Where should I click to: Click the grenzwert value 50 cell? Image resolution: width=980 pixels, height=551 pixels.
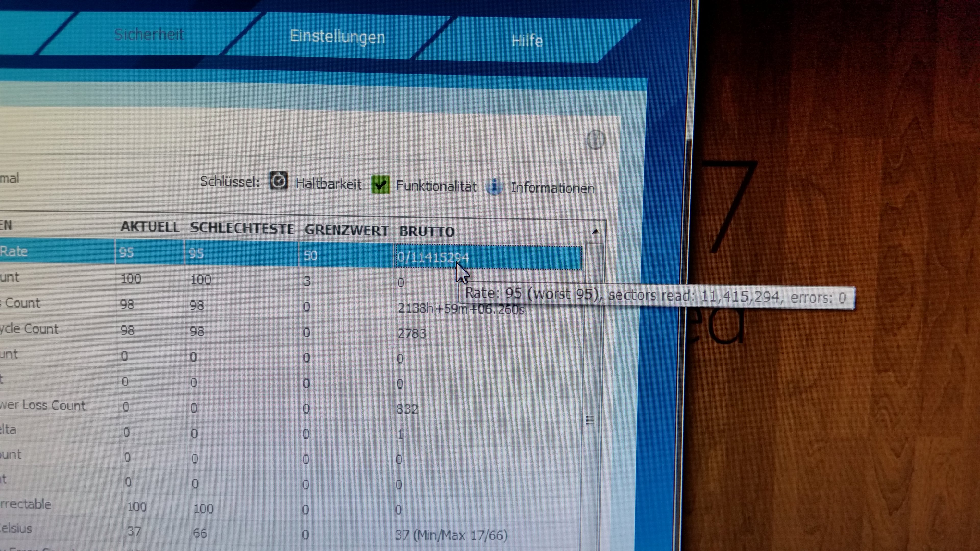coord(310,255)
